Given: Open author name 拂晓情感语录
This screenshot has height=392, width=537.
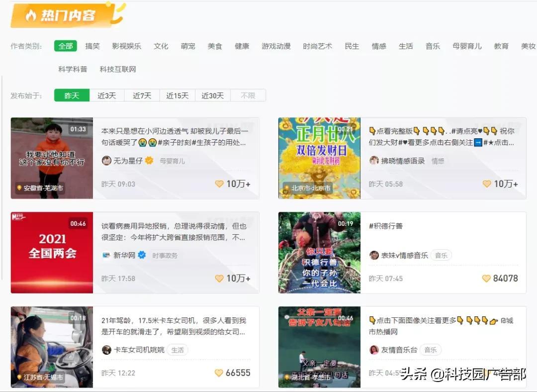Looking at the screenshot, I should point(403,160).
